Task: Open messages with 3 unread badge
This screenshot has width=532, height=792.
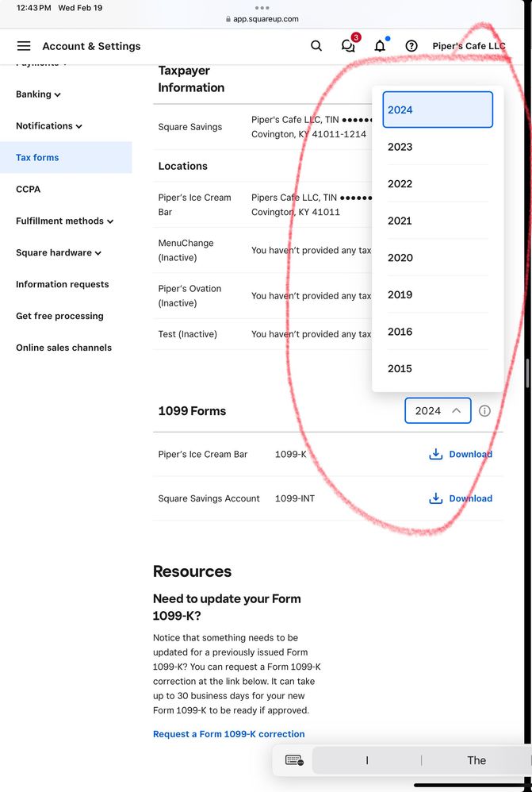Action: pyautogui.click(x=348, y=46)
